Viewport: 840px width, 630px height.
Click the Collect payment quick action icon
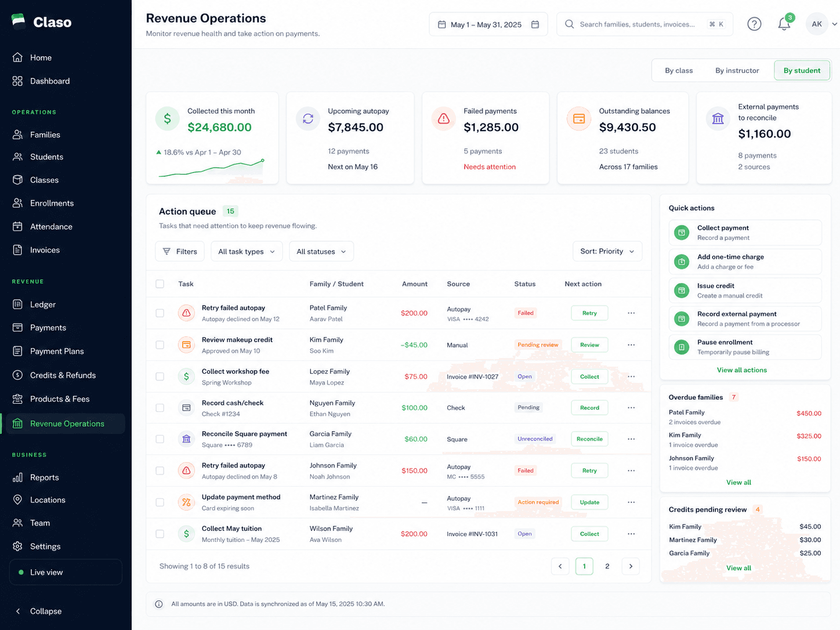(682, 233)
